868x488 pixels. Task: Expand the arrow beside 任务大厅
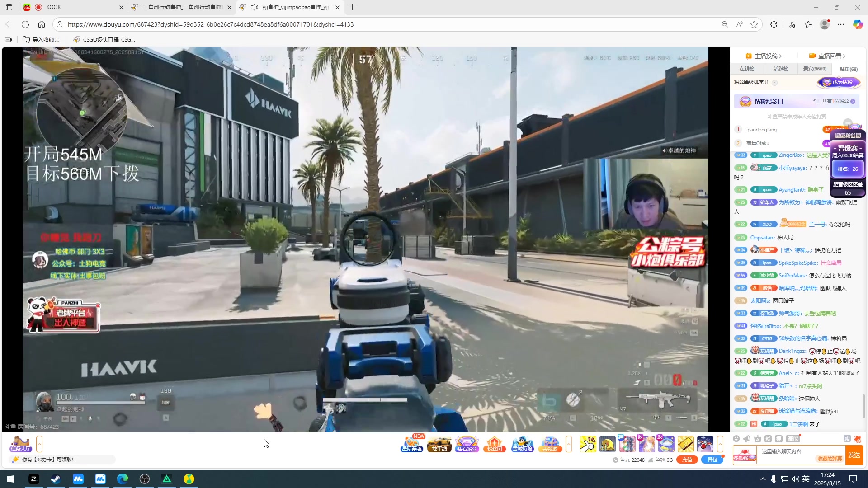[39, 444]
